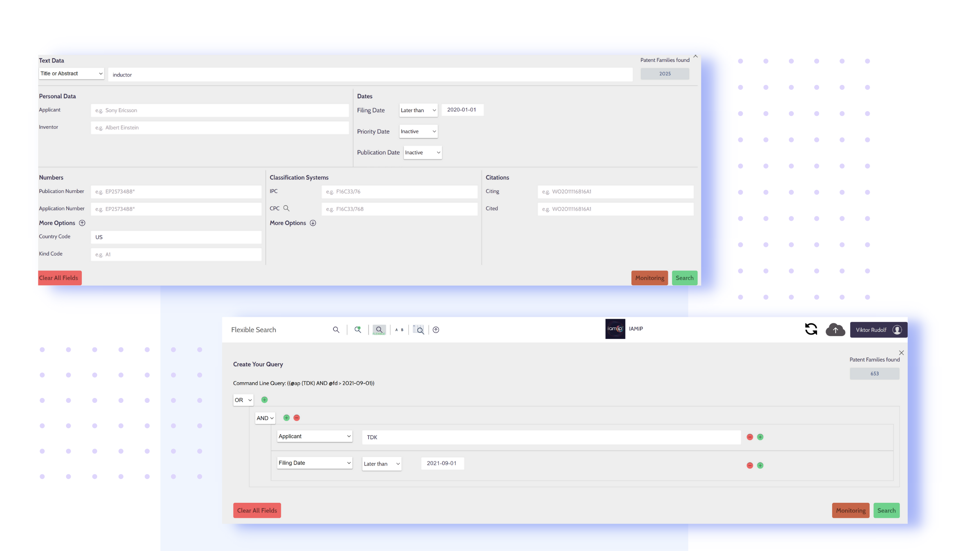Open the table search icon

coord(419,330)
